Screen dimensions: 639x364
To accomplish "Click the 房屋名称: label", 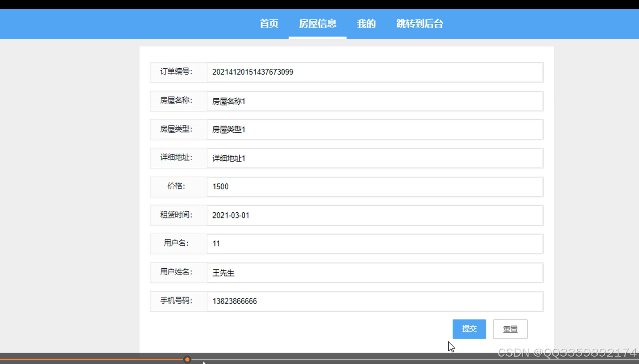I will 176,100.
